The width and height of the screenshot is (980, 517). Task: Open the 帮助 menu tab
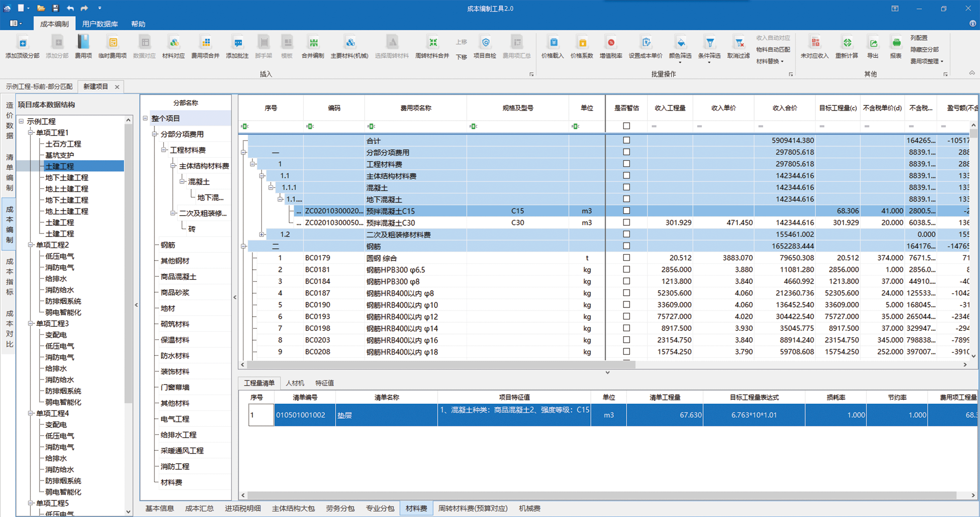138,24
